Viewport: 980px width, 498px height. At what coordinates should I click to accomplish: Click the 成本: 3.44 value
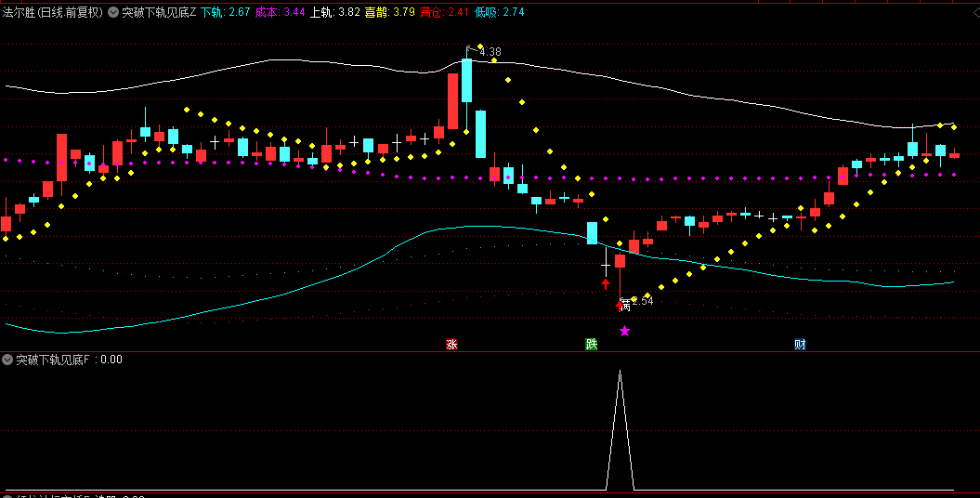280,12
